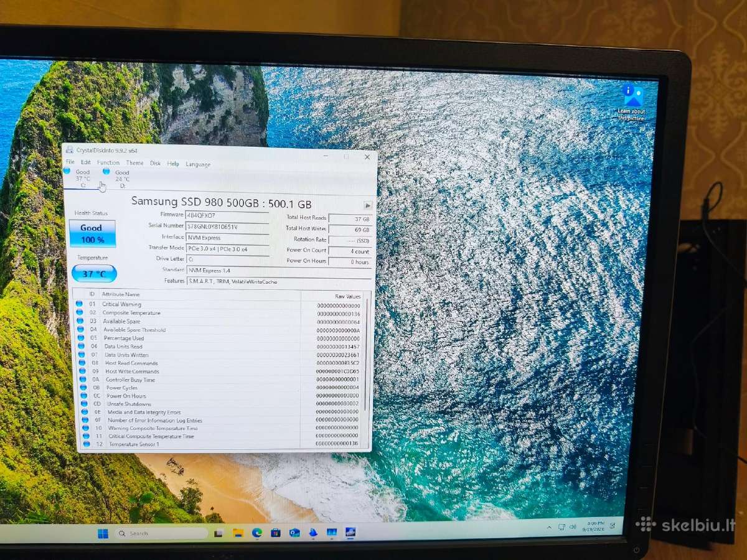Select the C: drive Good 37 °C tab
Viewport: 747px width, 560px height.
coord(82,178)
